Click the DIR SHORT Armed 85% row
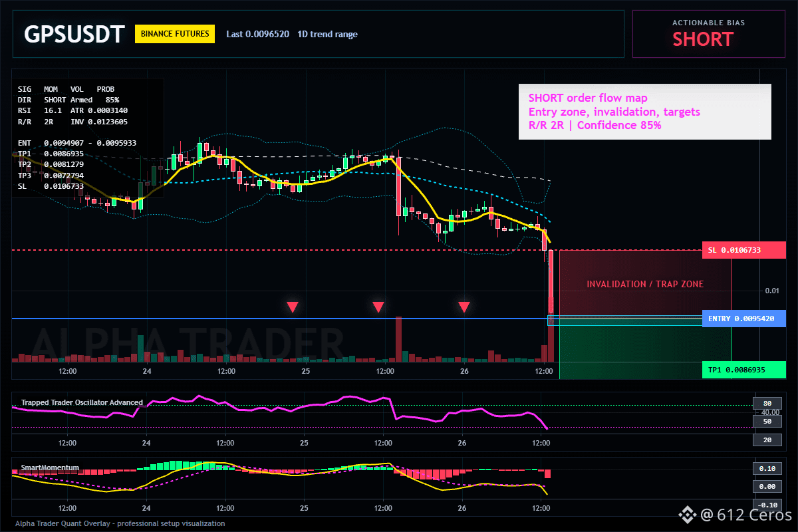This screenshot has width=798, height=532. click(68, 99)
